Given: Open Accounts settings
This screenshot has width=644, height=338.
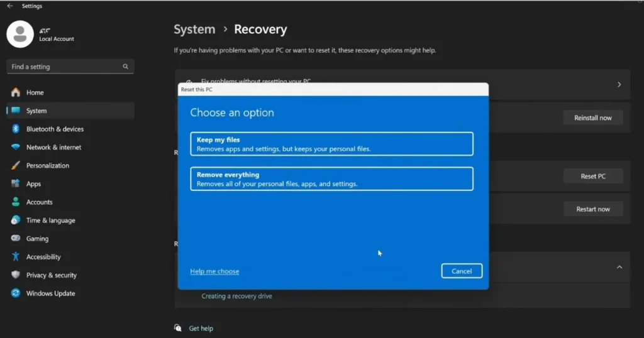Looking at the screenshot, I should (x=70, y=202).
